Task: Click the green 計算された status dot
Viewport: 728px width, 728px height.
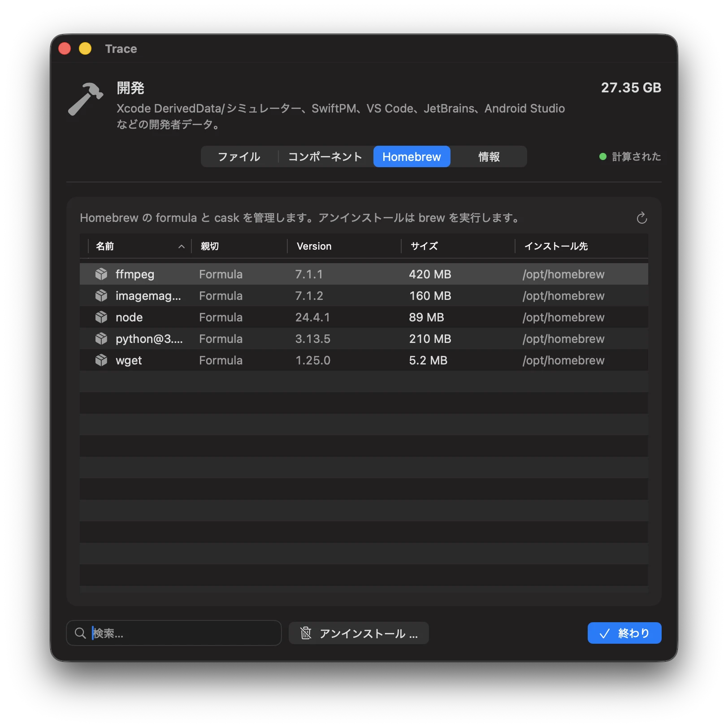Action: (x=603, y=156)
